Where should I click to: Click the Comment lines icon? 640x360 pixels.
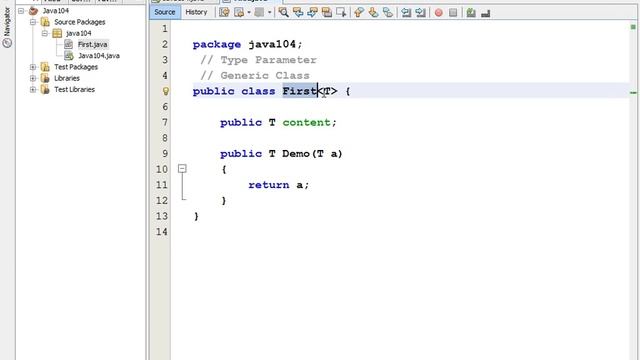471,13
